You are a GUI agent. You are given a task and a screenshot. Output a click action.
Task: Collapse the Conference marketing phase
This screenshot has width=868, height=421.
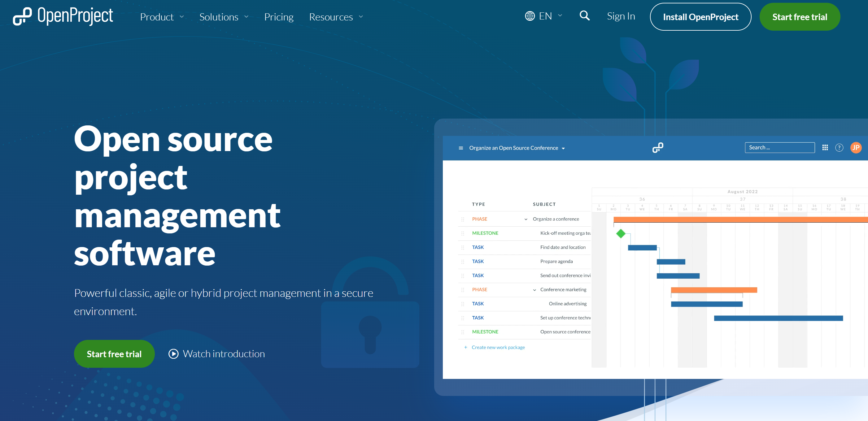(534, 290)
